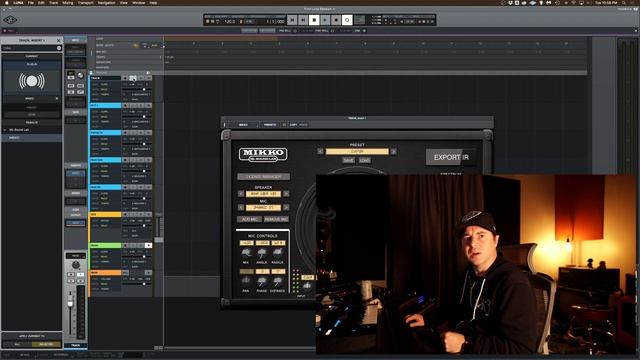Clear the browser search text
This screenshot has height=360, width=640.
click(59, 48)
